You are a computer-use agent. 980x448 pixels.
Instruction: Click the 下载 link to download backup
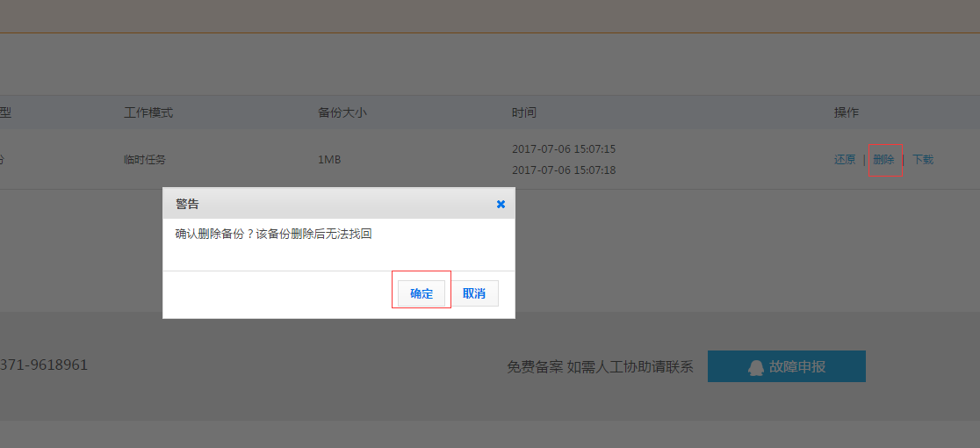tap(922, 160)
